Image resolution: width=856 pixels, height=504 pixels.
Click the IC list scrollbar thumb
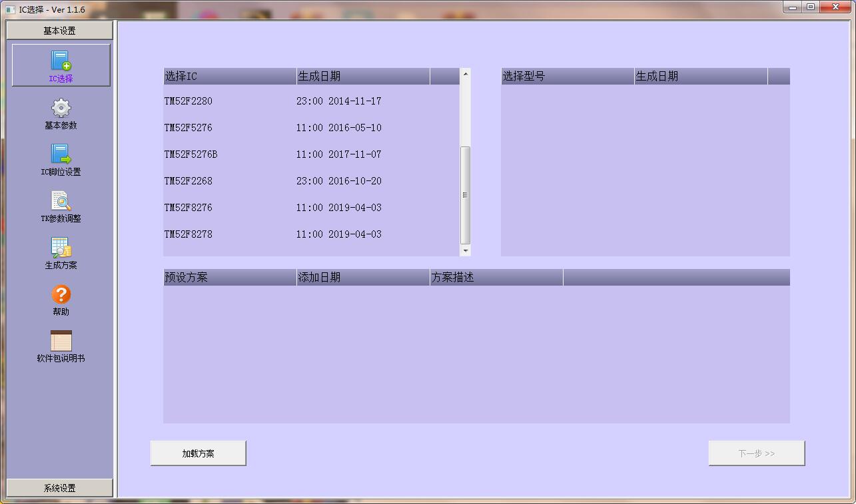[x=465, y=195]
